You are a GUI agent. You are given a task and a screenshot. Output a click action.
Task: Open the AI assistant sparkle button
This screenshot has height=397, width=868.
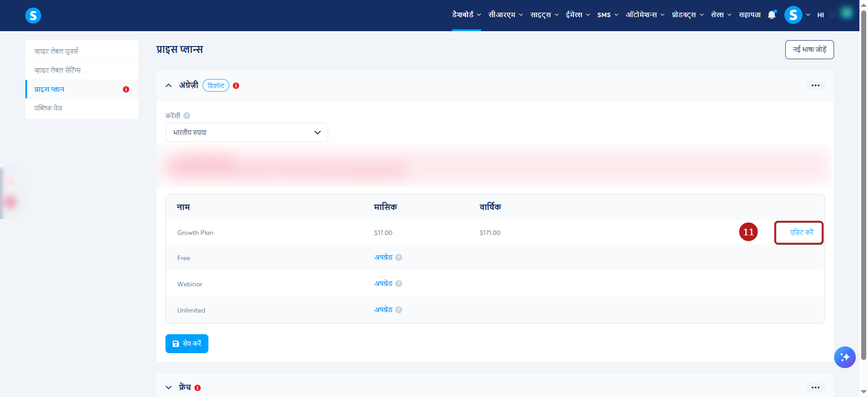844,357
